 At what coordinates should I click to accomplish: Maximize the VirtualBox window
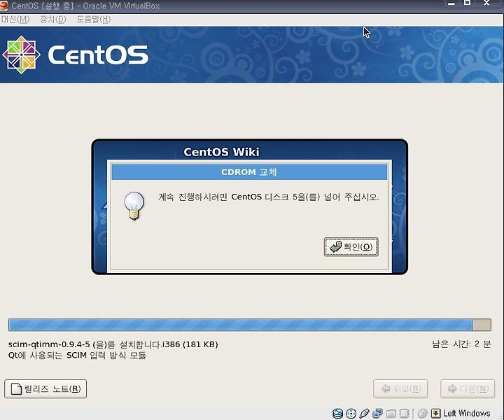tap(468, 3)
